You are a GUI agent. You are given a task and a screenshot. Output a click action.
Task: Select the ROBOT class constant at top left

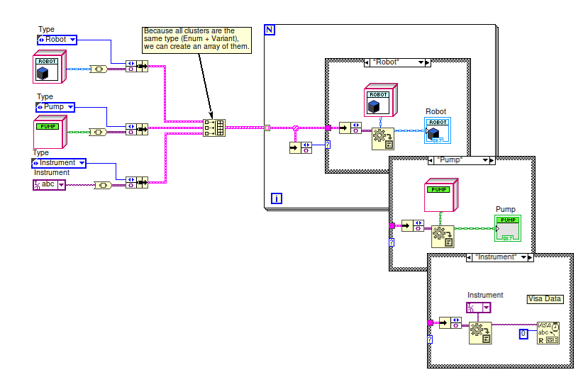click(50, 67)
